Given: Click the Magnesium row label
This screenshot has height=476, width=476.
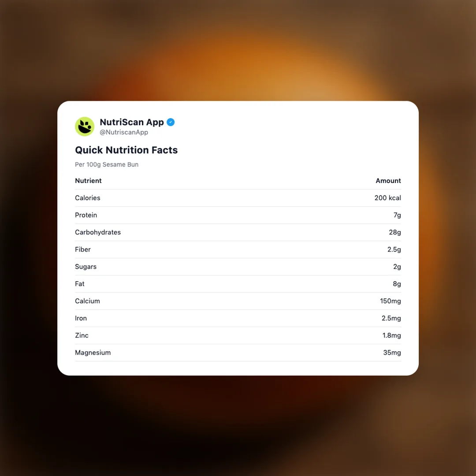Looking at the screenshot, I should click(93, 353).
